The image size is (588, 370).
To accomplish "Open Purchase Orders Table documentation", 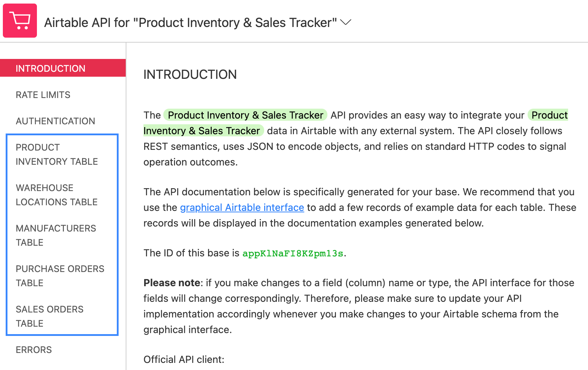I will (x=60, y=276).
